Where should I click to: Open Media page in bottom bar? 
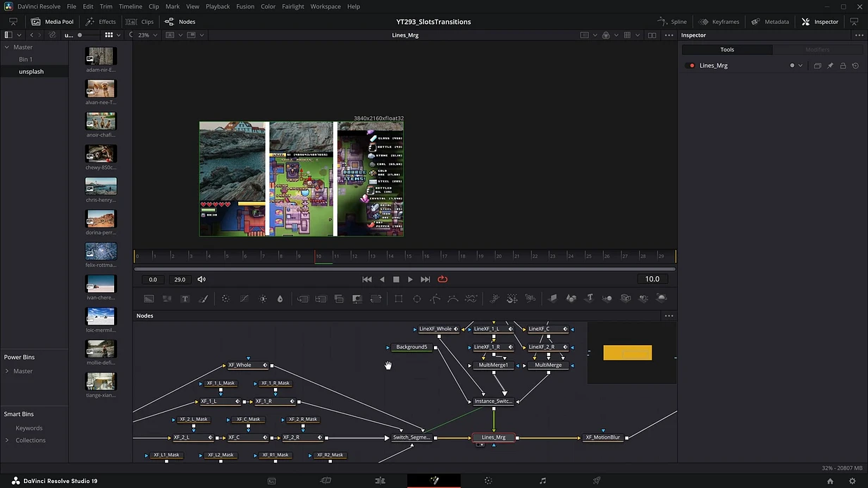[x=271, y=480]
